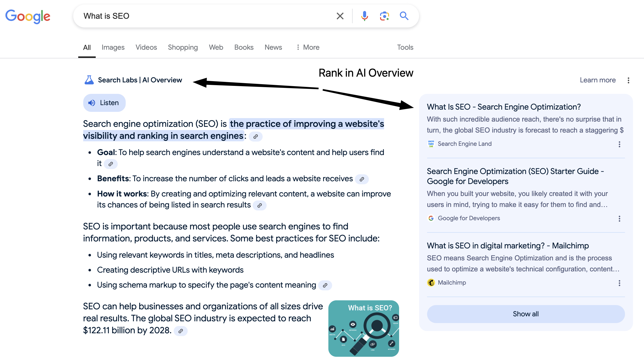The width and height of the screenshot is (644, 360).
Task: Click link icon after 'ranking in search engines'
Action: coord(255,136)
